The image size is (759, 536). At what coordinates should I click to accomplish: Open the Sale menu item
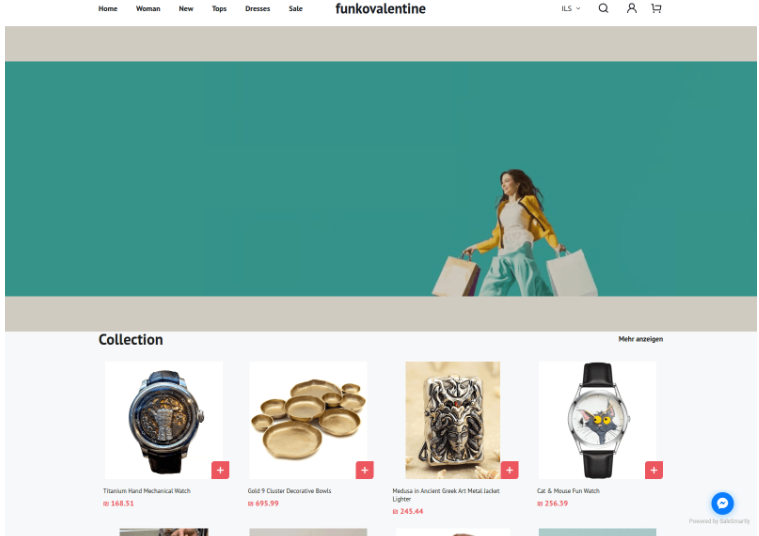pos(296,8)
